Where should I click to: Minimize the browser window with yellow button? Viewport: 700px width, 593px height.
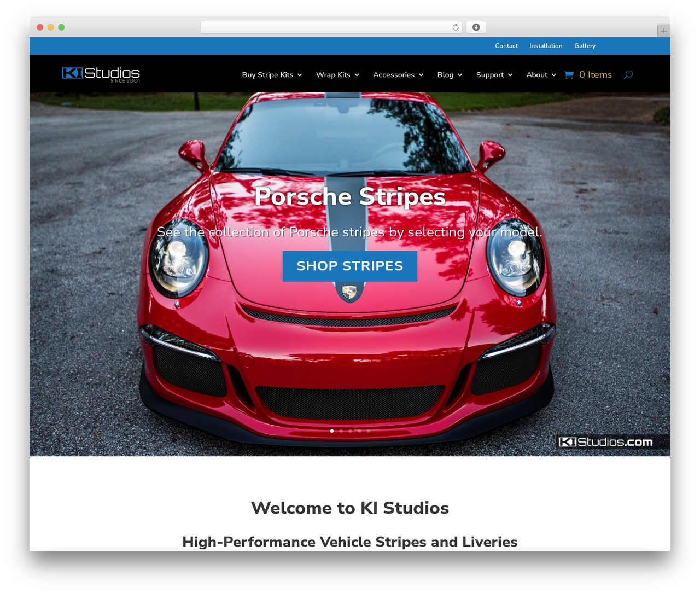[51, 27]
